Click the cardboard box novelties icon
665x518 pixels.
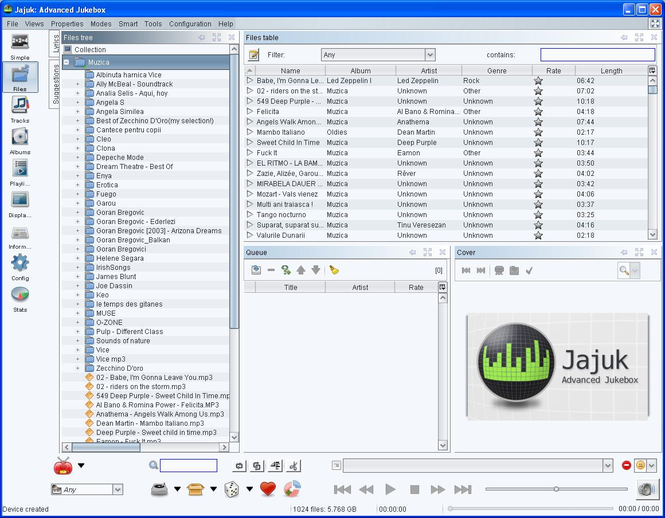point(196,489)
